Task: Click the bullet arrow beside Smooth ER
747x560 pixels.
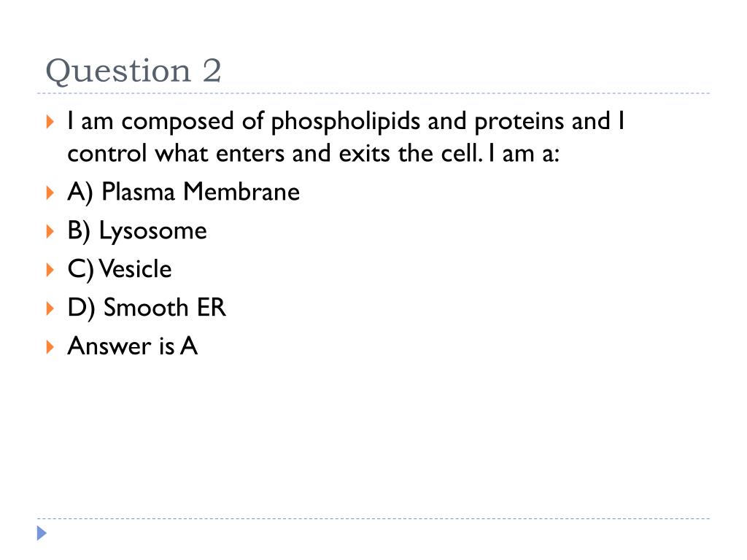Action: coord(50,308)
